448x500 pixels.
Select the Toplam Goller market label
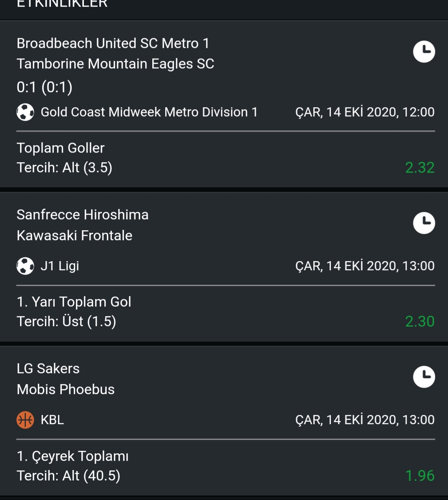(x=60, y=148)
